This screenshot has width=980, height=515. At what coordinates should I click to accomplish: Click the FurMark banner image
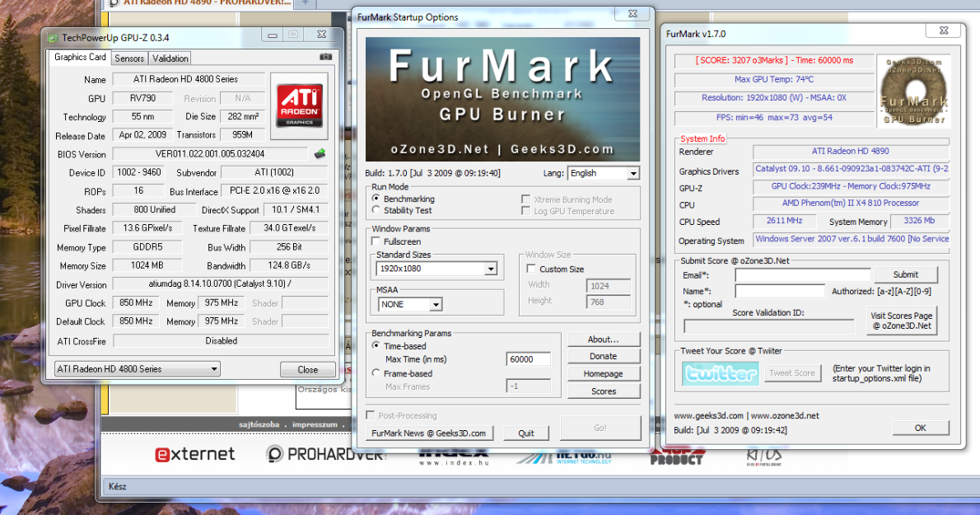(502, 100)
